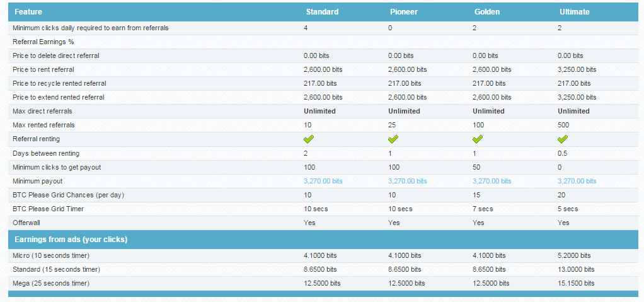Image resolution: width=644 pixels, height=302 pixels.
Task: Click the Feature column header
Action: coord(28,12)
